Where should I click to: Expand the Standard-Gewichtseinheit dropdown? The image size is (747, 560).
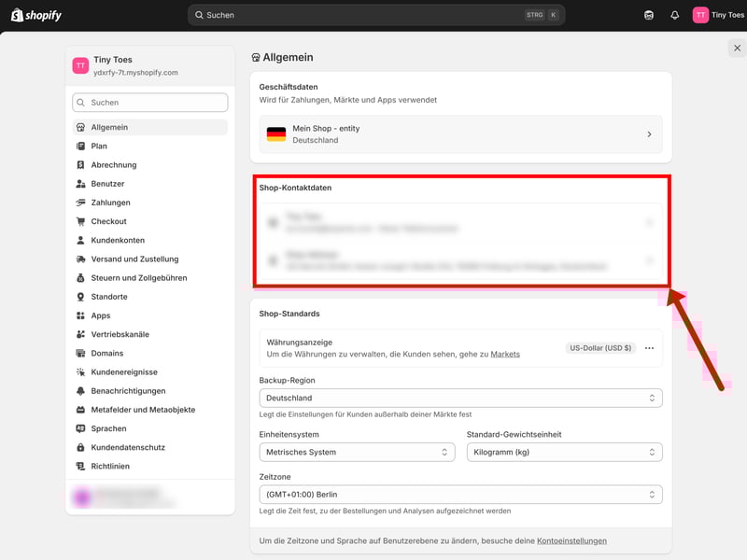tap(564, 452)
